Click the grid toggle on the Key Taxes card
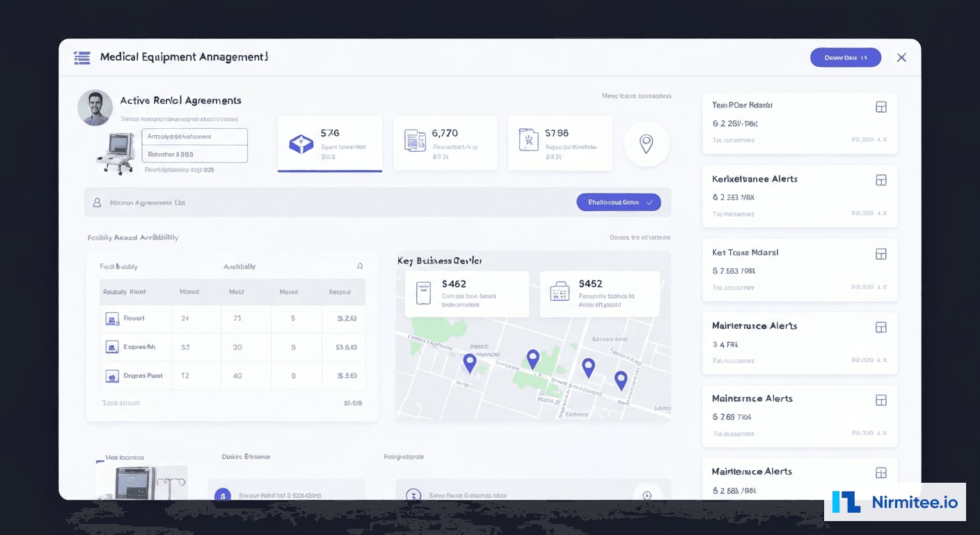980x535 pixels. tap(881, 254)
